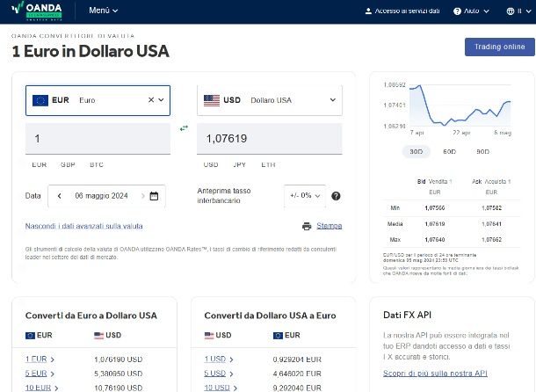Open the 1 USD conversion link
The width and height of the screenshot is (536, 392).
coord(215,359)
